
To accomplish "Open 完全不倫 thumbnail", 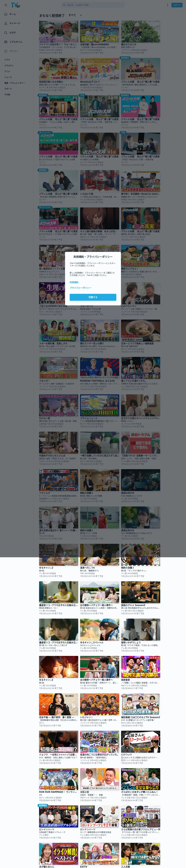I will 58,704.
